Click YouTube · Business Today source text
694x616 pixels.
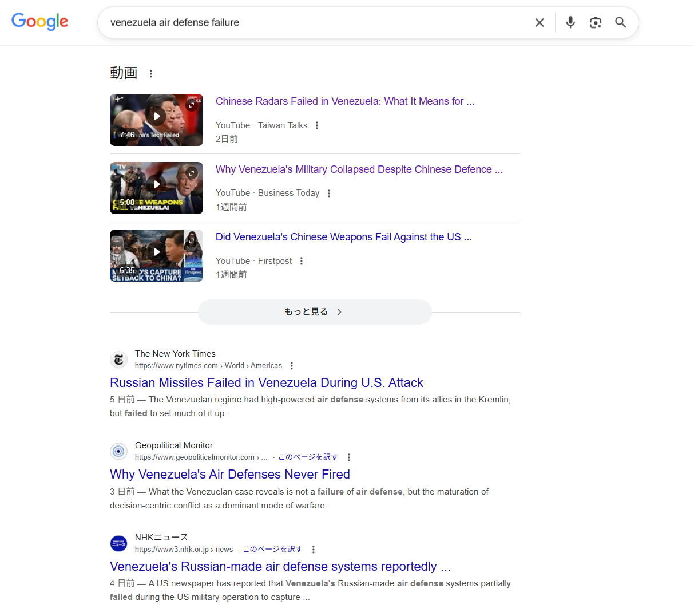tap(267, 193)
